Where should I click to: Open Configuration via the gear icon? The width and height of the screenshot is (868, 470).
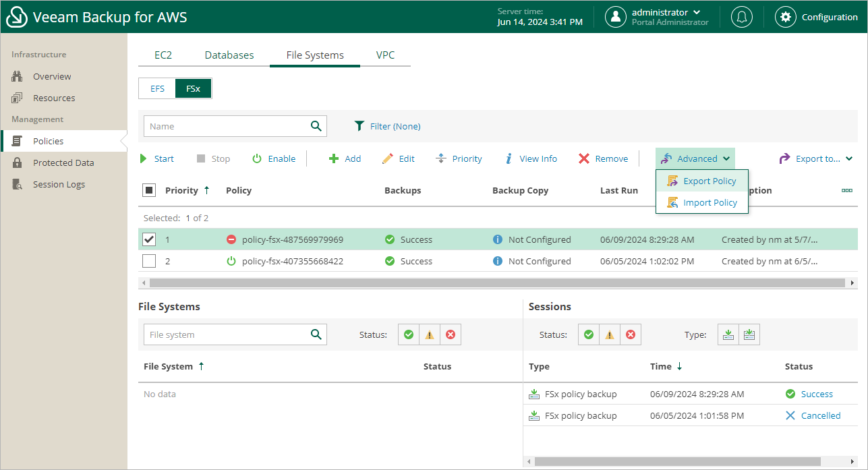point(785,17)
